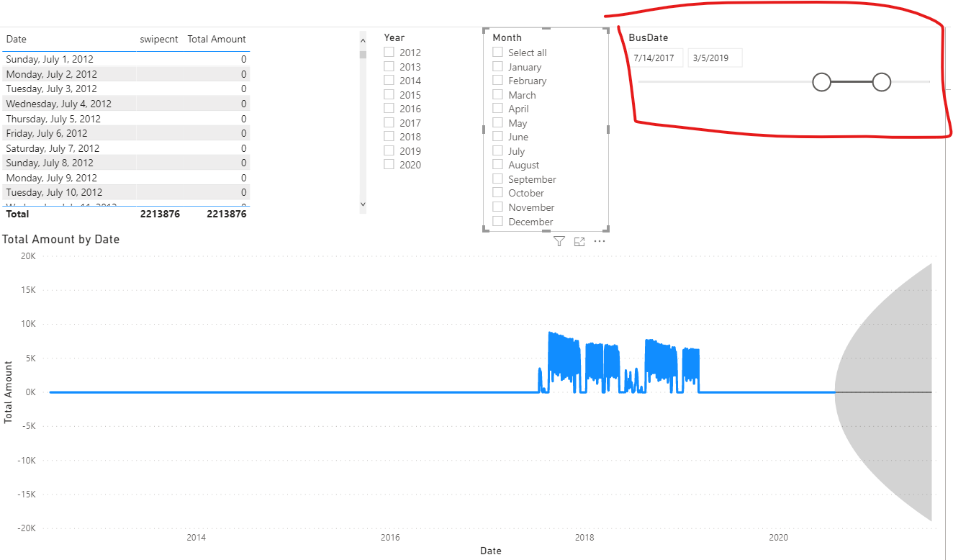953x560 pixels.
Task: Click the Total row label in the table
Action: (18, 214)
